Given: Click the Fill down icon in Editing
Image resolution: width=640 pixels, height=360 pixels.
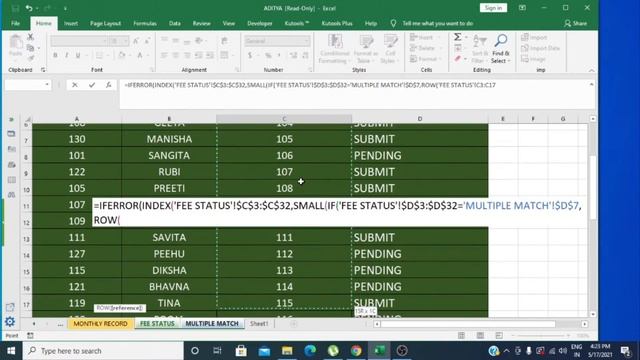Looking at the screenshot, I should pos(458,49).
